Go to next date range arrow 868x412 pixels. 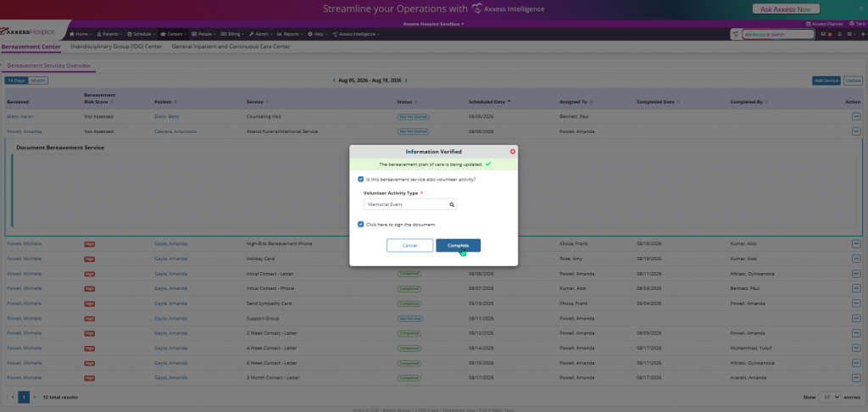(406, 81)
